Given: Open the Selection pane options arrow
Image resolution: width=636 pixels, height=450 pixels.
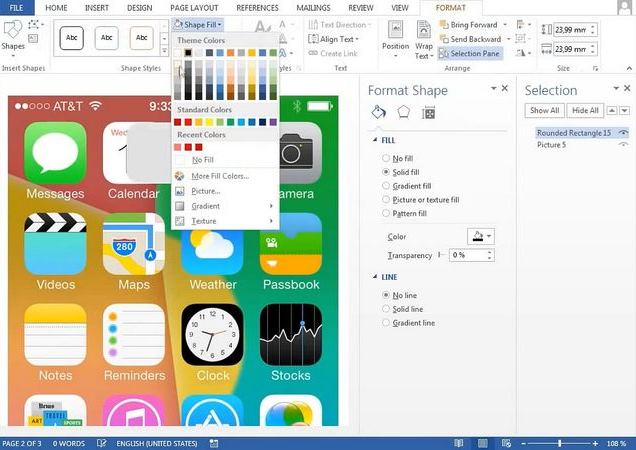Looking at the screenshot, I should pos(616,88).
